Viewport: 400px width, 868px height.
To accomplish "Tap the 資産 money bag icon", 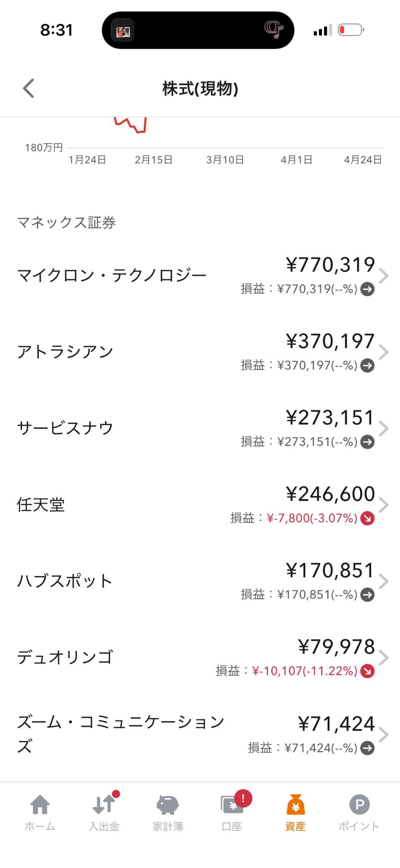I will point(296,805).
